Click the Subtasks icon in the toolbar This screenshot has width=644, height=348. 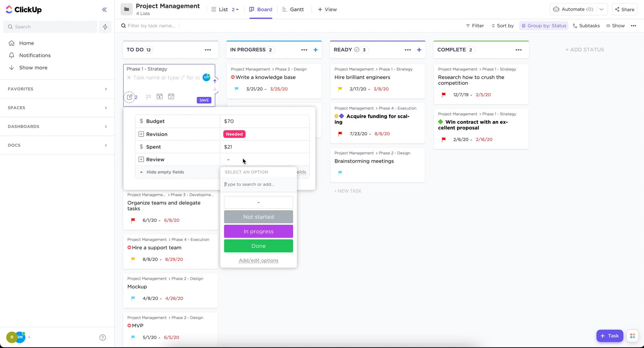coord(575,25)
